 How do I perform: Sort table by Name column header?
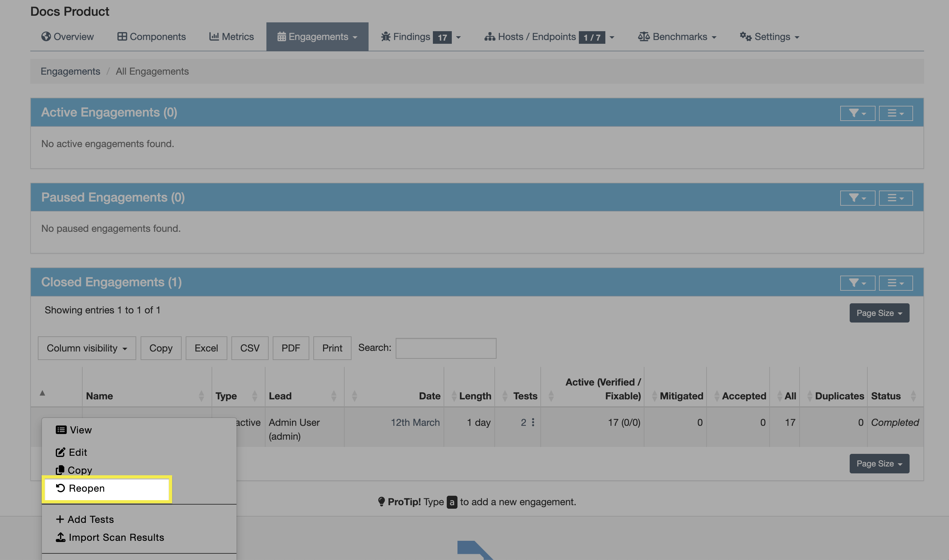(99, 396)
